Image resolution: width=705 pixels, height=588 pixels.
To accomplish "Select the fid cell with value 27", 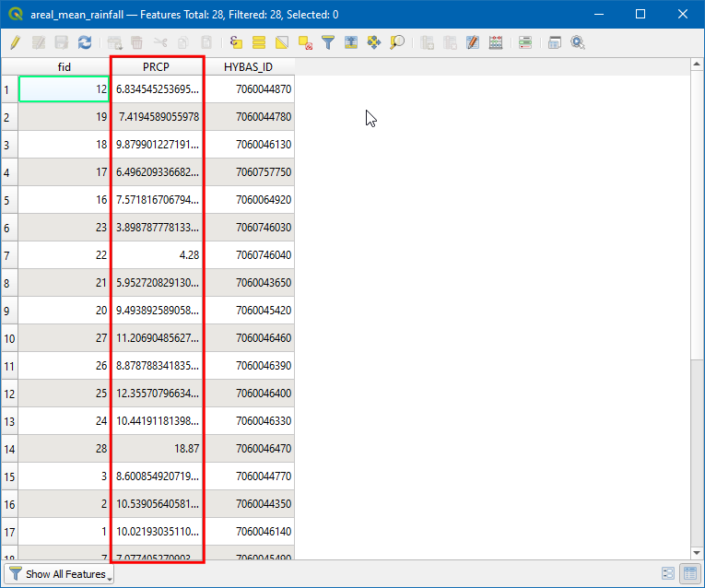I will point(64,338).
